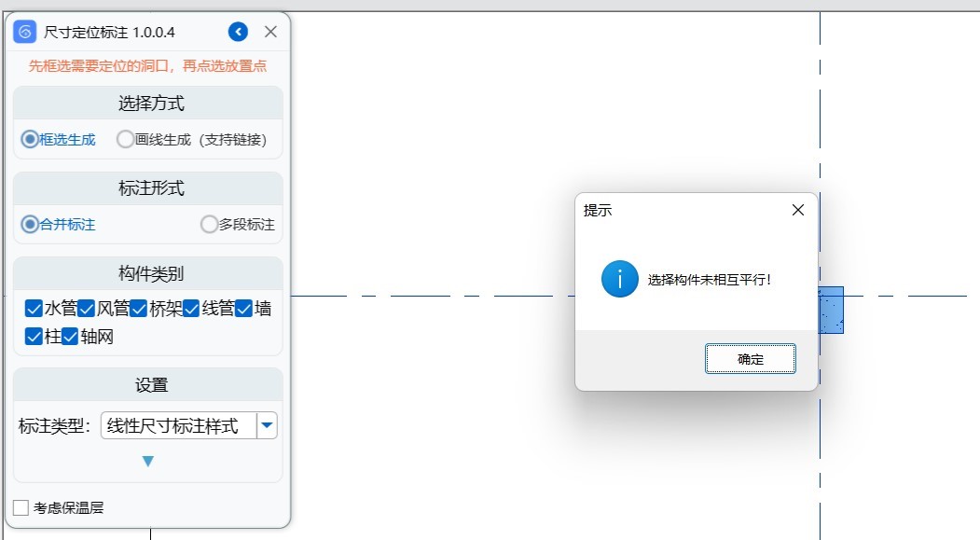This screenshot has width=980, height=540.
Task: Enable the 考虑保温层 checkbox
Action: tap(21, 508)
